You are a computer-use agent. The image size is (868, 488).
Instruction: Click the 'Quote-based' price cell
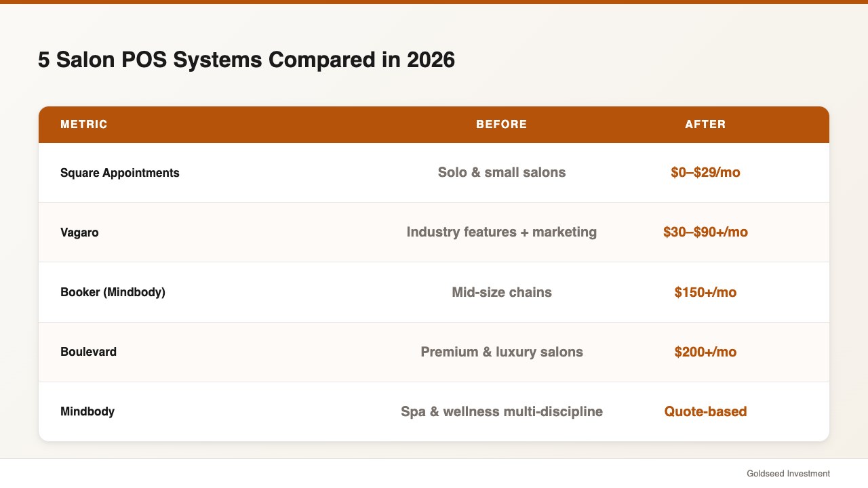[705, 411]
